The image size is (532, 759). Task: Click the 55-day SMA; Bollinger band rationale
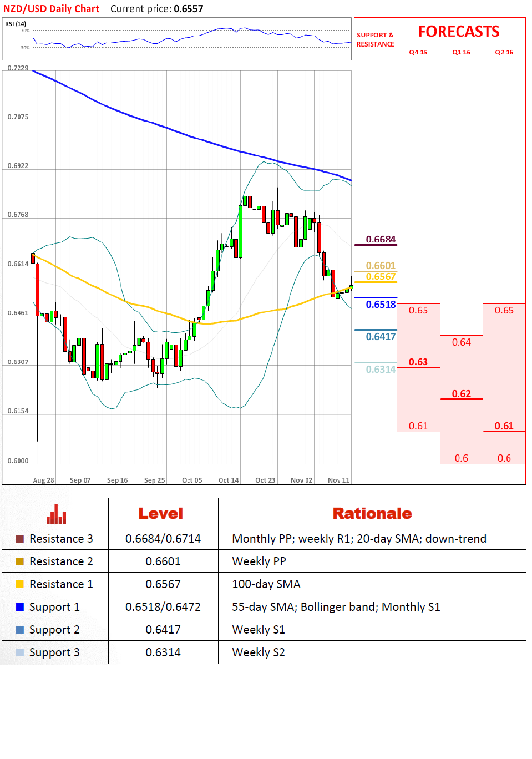pyautogui.click(x=336, y=607)
